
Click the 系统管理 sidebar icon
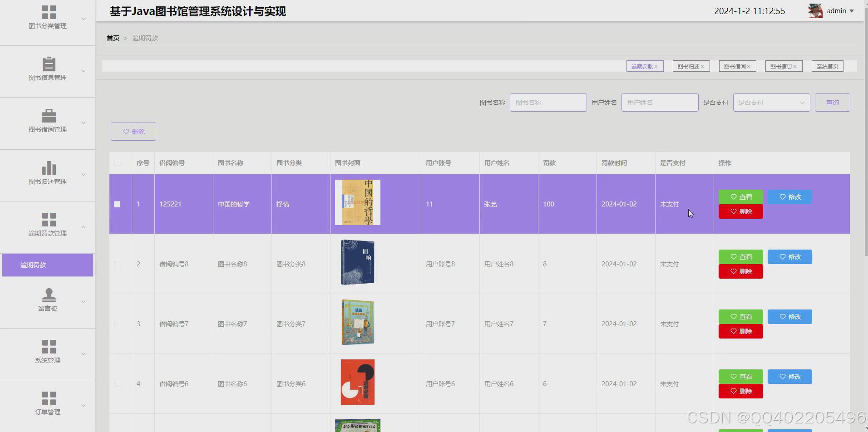pyautogui.click(x=49, y=347)
